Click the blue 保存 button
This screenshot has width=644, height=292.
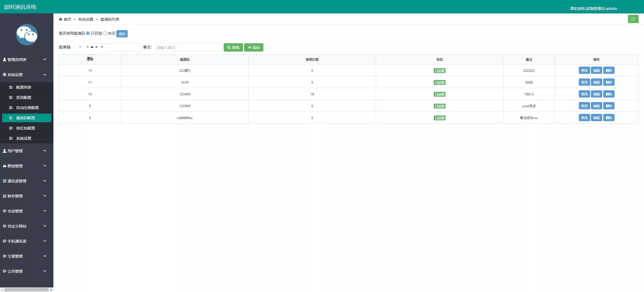pyautogui.click(x=122, y=34)
